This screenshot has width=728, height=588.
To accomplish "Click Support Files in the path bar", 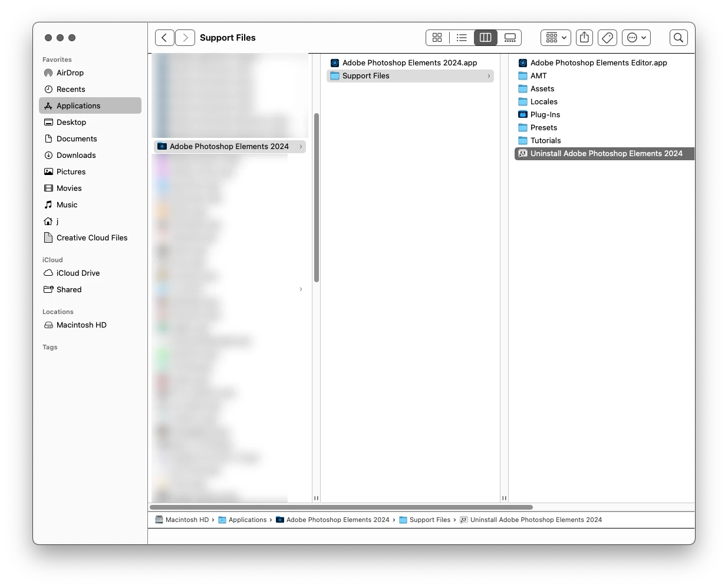I will (425, 520).
